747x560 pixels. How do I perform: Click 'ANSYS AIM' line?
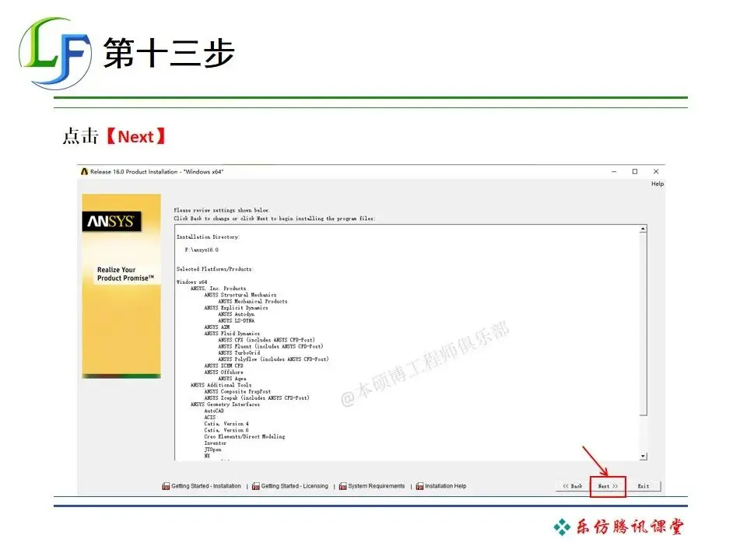tap(217, 327)
